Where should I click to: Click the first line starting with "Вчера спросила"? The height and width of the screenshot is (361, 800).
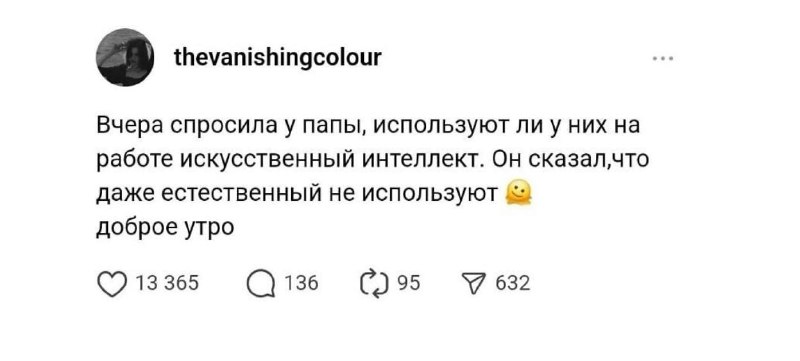click(x=368, y=126)
